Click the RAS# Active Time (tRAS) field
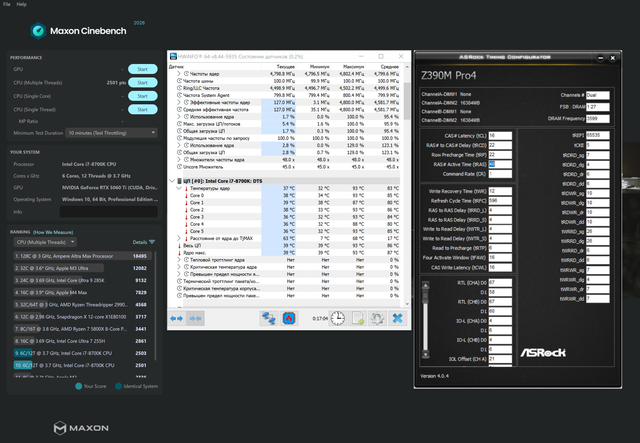The height and width of the screenshot is (443, 640). pyautogui.click(x=500, y=164)
